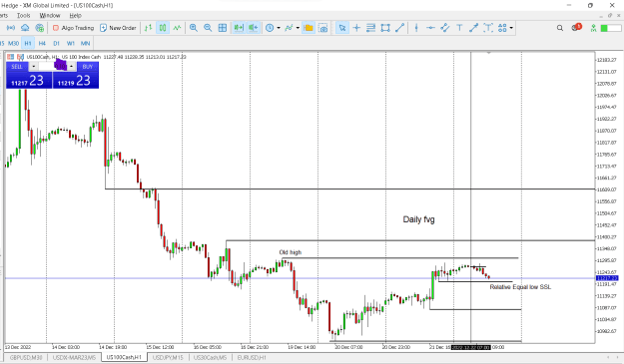Viewport: 624px width, 364px height.
Task: Select the crosshair tool
Action: point(356,28)
